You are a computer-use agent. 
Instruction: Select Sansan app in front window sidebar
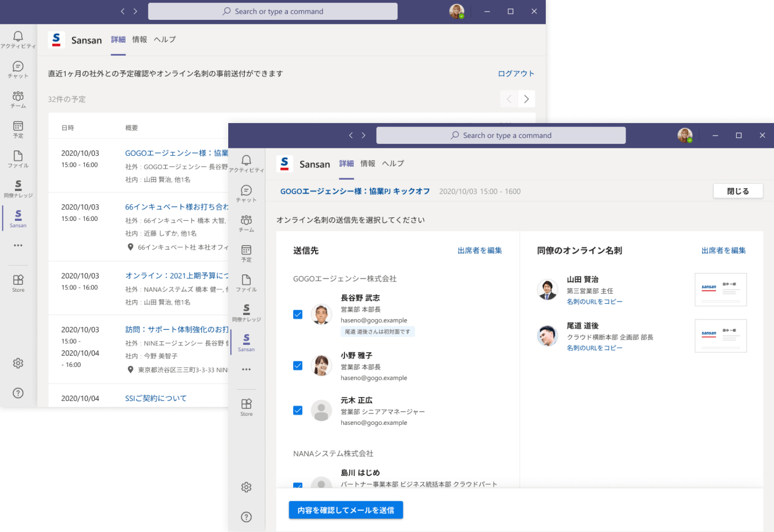click(x=246, y=342)
